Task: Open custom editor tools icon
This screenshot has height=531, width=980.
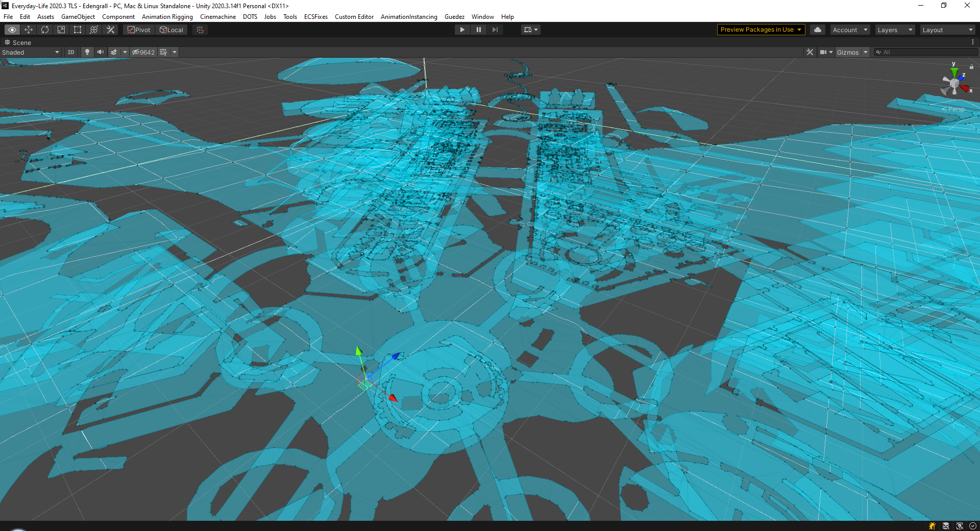Action: pos(110,30)
